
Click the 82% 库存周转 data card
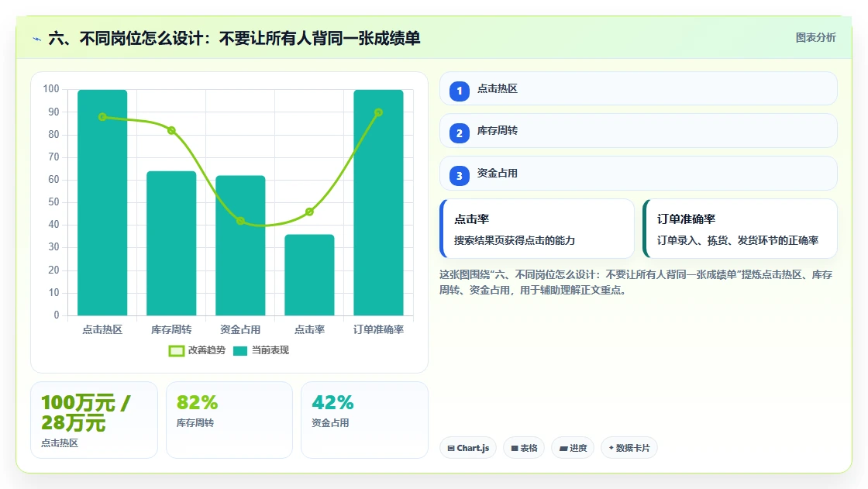tap(229, 420)
